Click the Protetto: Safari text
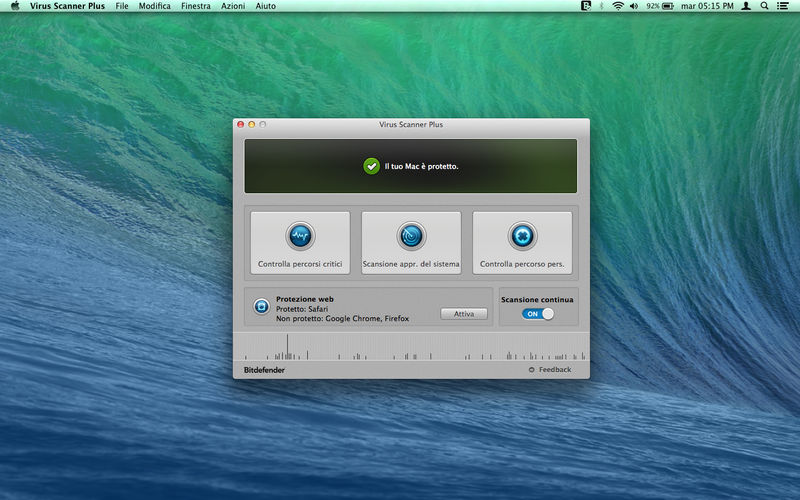 coord(302,309)
